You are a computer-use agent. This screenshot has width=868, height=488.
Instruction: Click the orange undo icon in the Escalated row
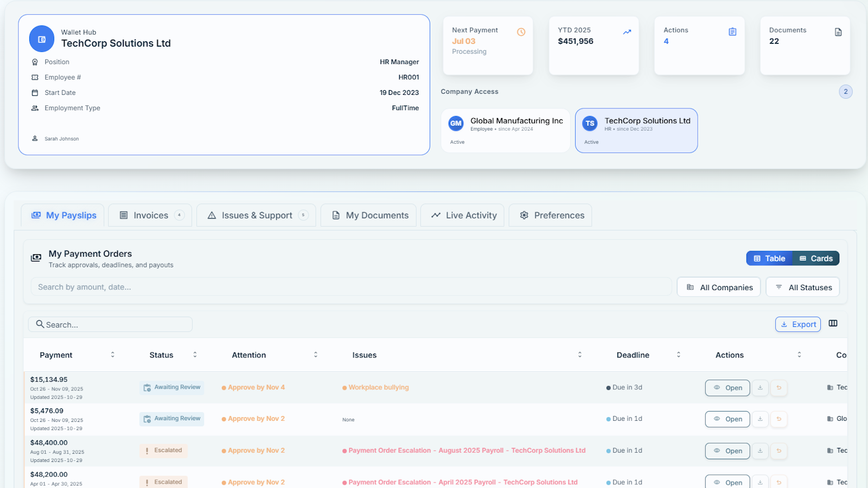(780, 451)
